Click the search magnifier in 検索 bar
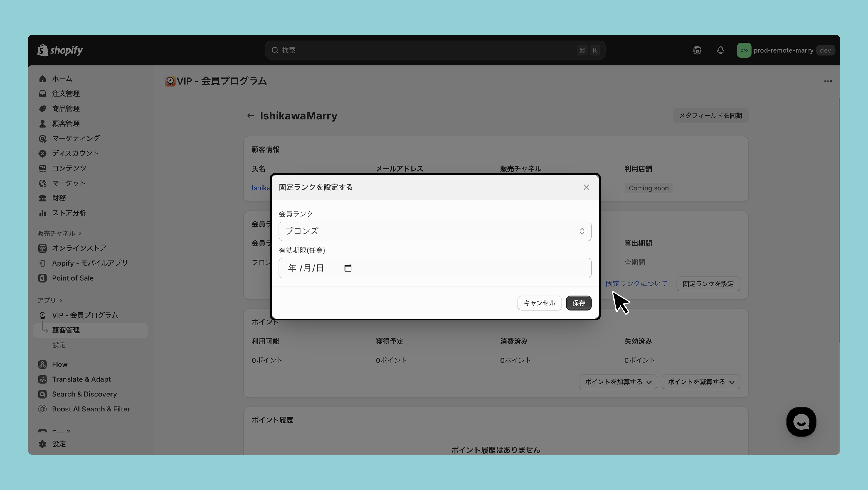 tap(275, 50)
